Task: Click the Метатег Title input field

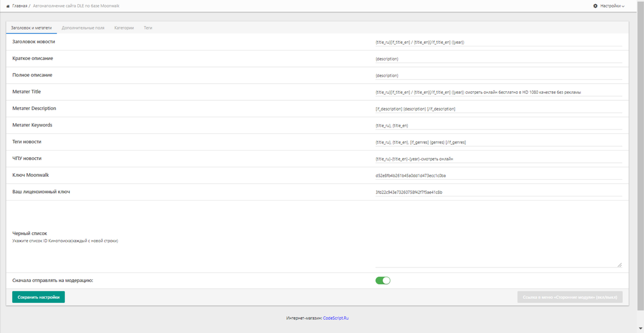Action: [499, 92]
